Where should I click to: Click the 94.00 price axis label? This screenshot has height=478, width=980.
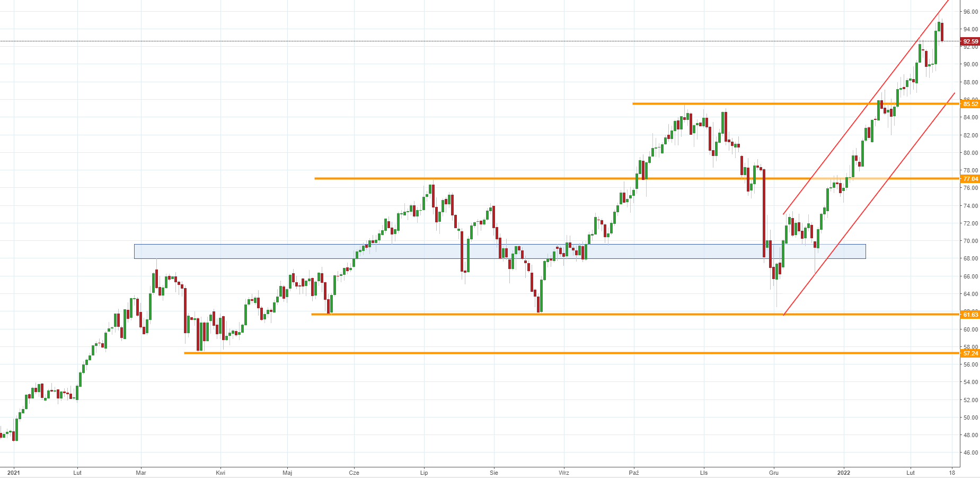(970, 29)
